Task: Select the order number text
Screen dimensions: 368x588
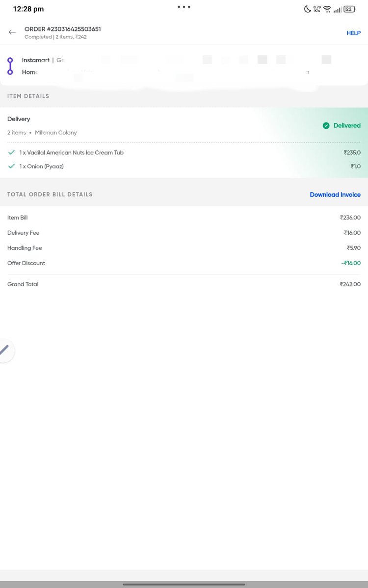Action: (63, 29)
